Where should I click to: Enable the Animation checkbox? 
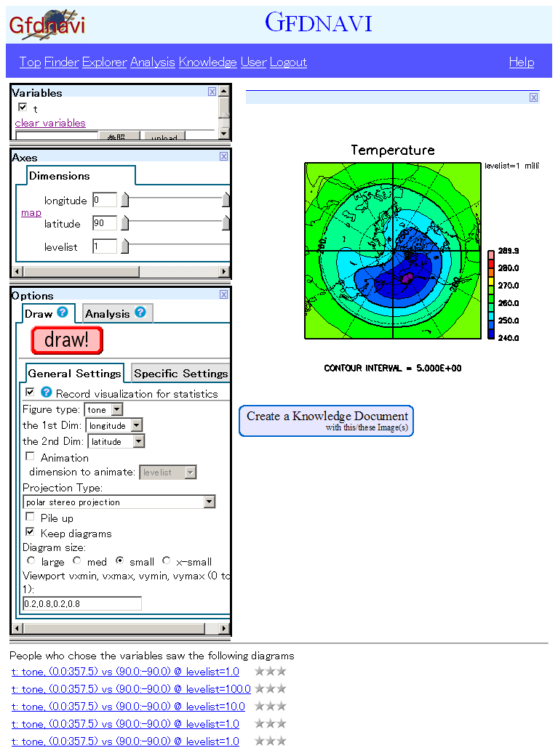coord(30,457)
